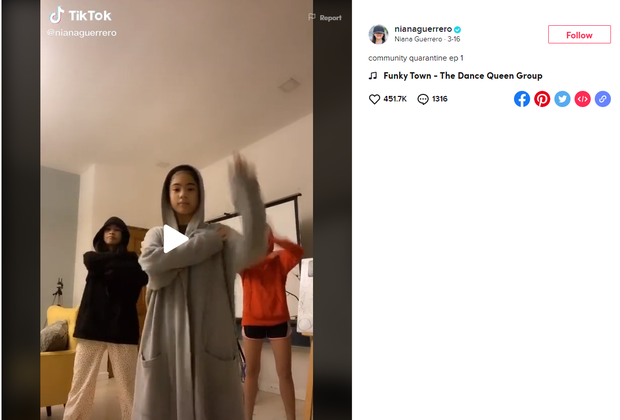Viewport: 620px width, 420px height.
Task: Click the nianaguerrero username link
Action: tap(423, 29)
